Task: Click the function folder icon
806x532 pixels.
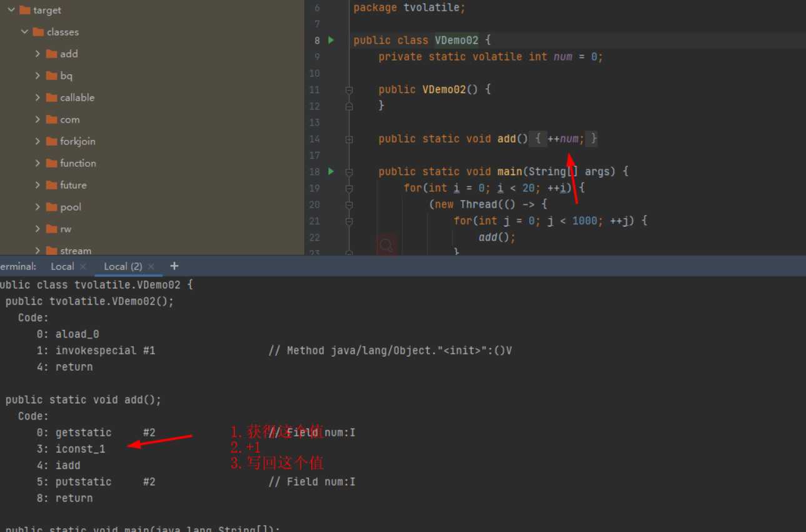Action: (x=51, y=163)
